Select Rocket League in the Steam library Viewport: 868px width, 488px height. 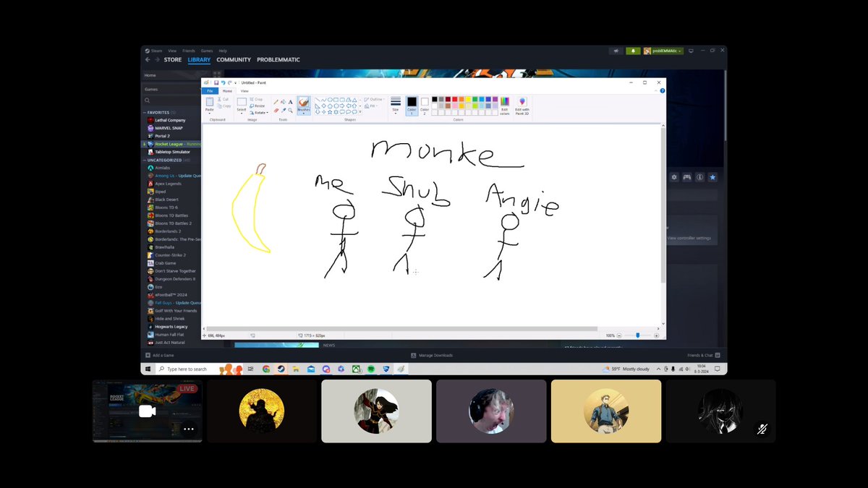coord(172,144)
